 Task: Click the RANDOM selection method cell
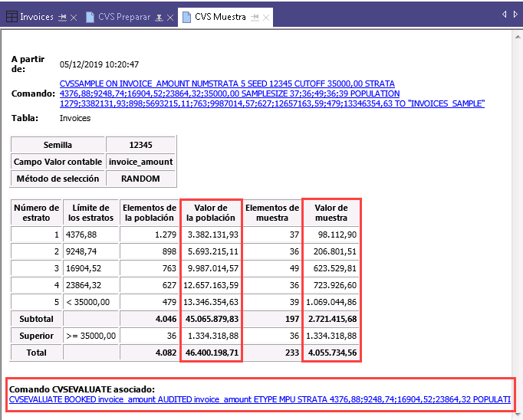[141, 179]
